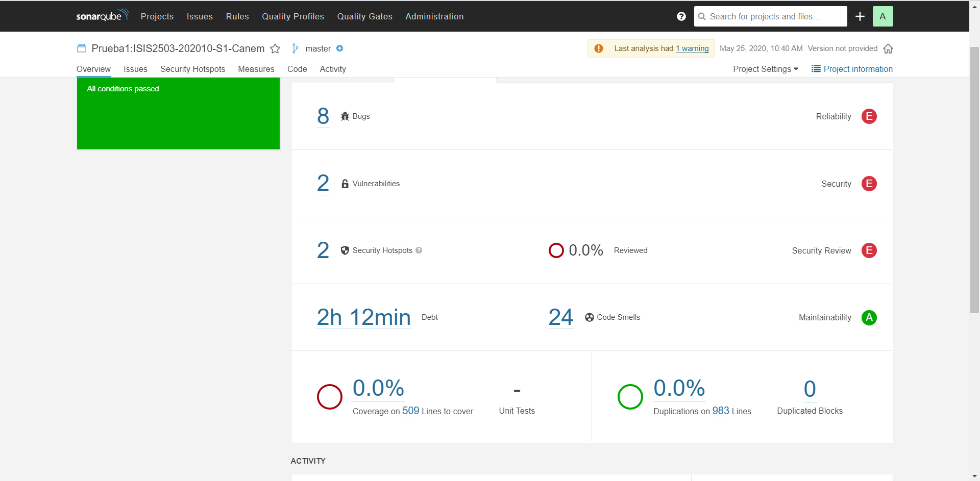This screenshot has width=980, height=481.
Task: Click the Security E rating badge
Action: [x=869, y=184]
